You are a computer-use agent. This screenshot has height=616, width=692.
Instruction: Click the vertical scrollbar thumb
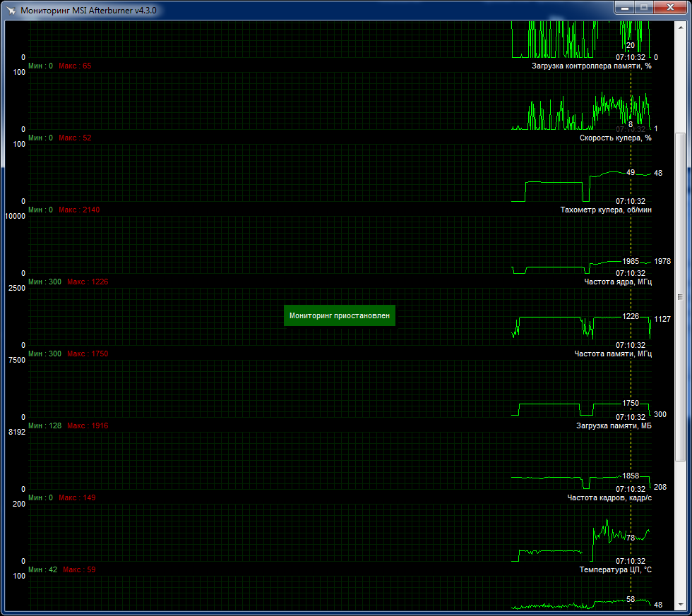[681, 296]
